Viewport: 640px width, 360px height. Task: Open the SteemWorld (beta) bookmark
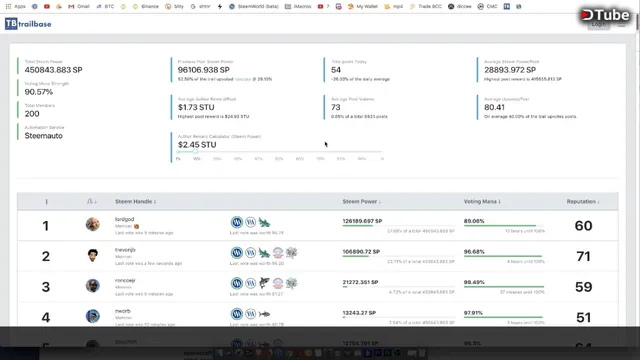(x=253, y=7)
